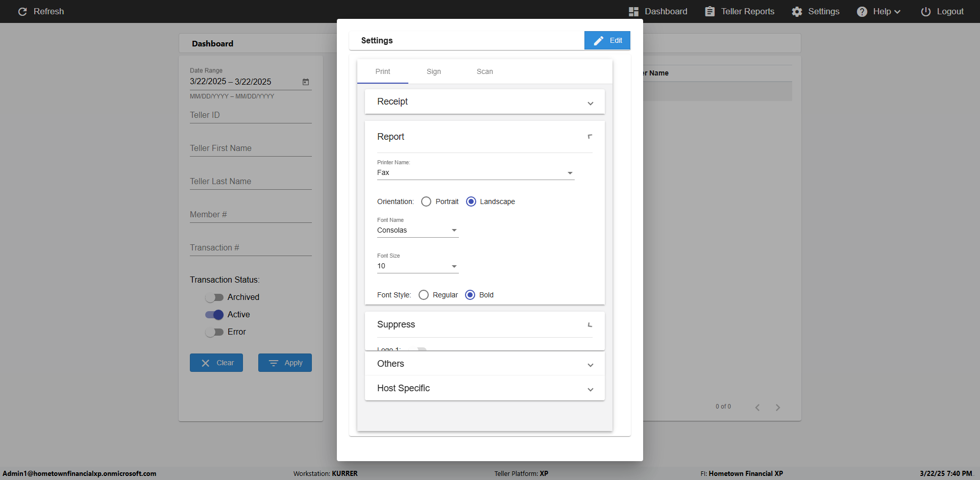980x480 pixels.
Task: Toggle the Archived transaction status switch
Action: 214,297
